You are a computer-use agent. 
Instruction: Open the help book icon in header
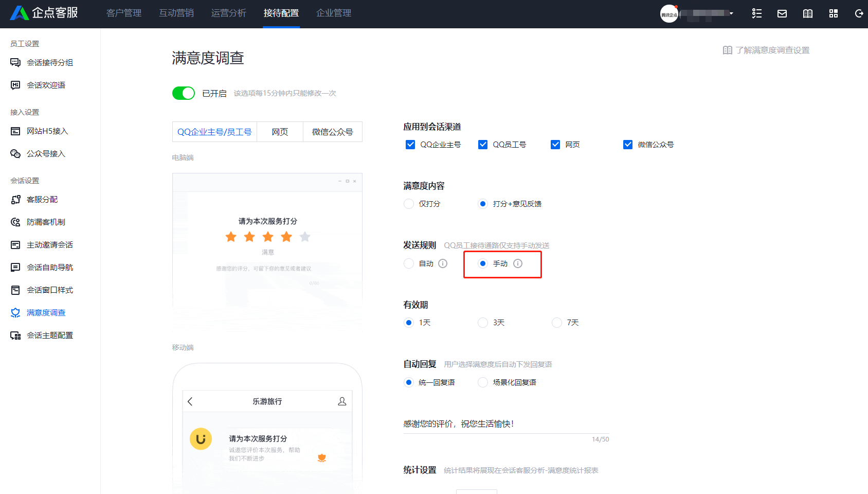coord(808,13)
